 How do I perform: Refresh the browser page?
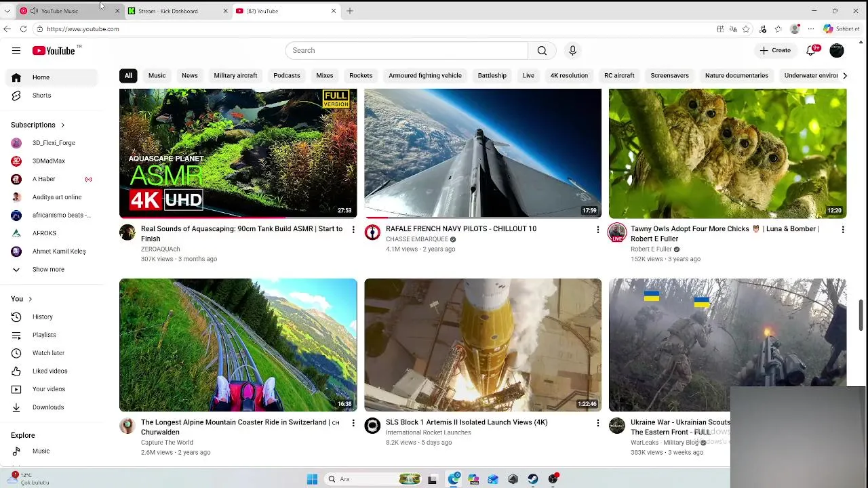coord(24,29)
